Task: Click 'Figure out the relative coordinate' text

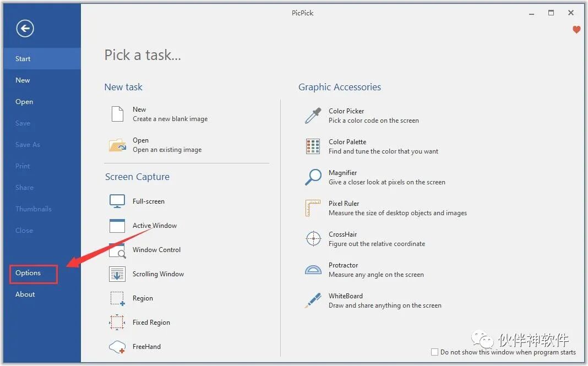Action: point(377,244)
